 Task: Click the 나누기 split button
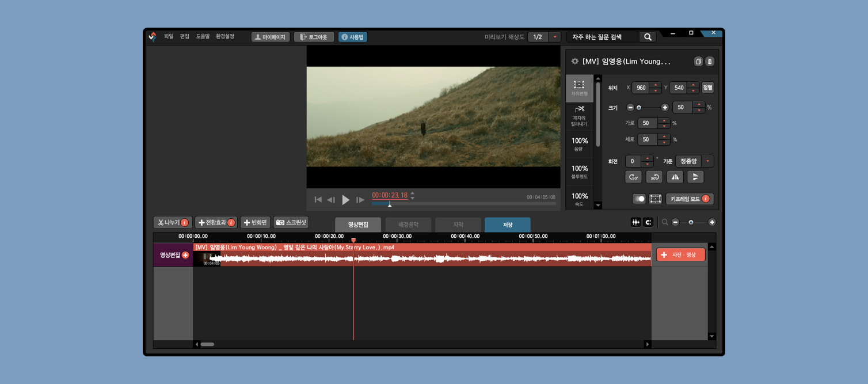(173, 222)
